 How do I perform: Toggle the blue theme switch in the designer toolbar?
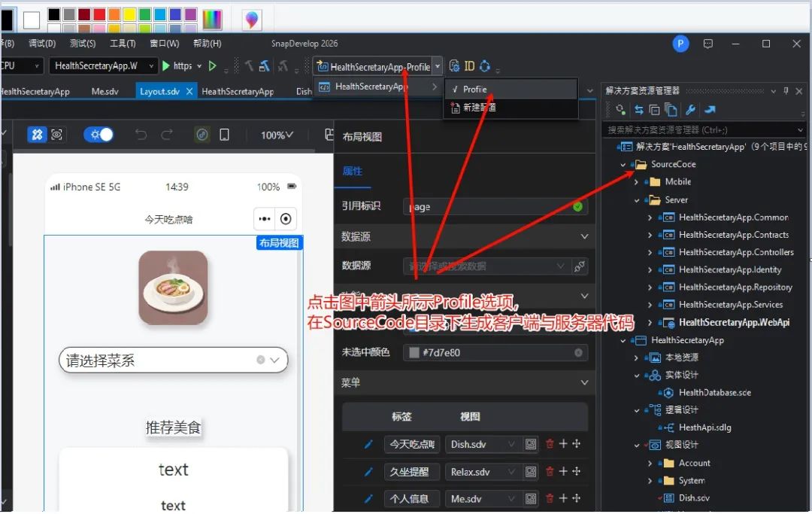point(98,134)
